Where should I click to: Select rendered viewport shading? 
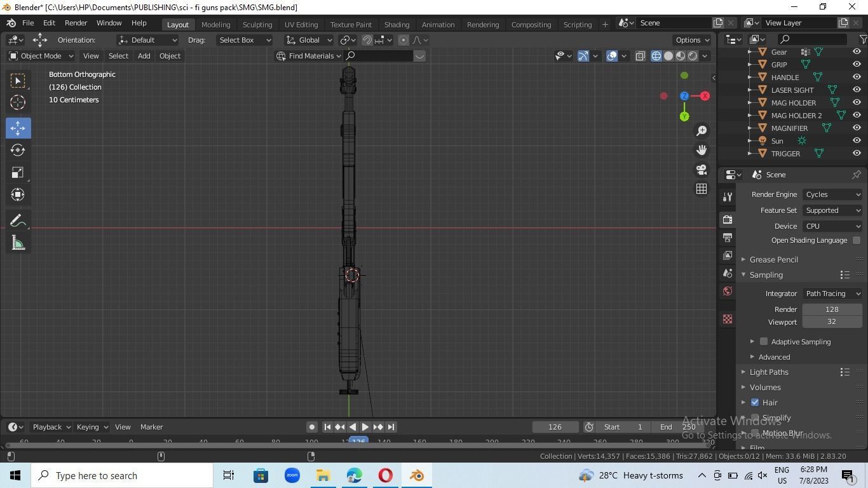click(693, 56)
